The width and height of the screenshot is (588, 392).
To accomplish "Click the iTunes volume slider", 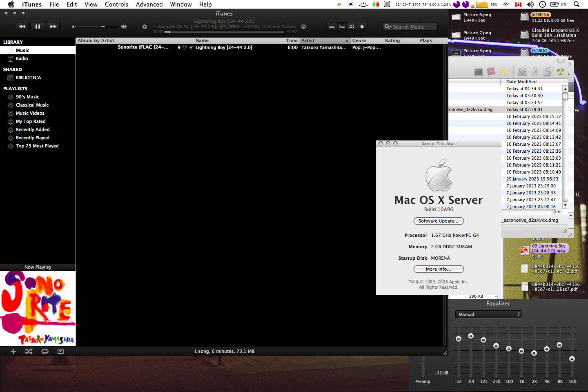I will (98, 27).
